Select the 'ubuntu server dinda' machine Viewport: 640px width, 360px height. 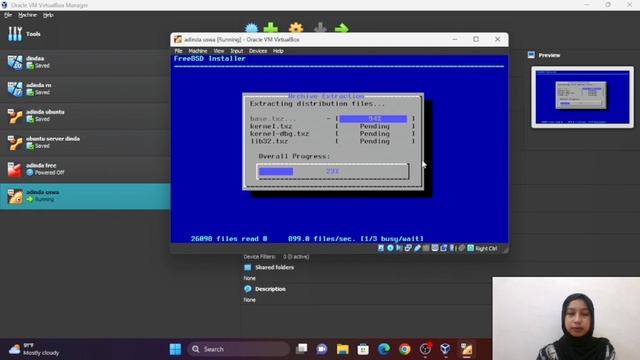pos(84,142)
